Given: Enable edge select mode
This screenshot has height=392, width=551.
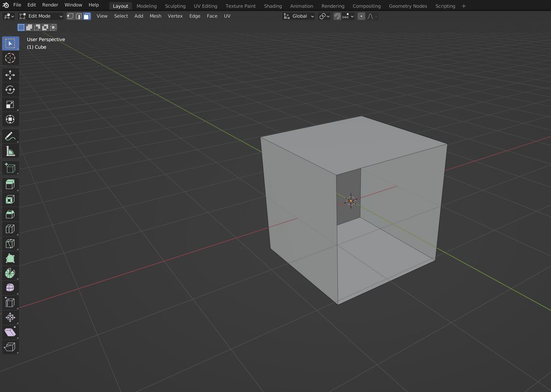Looking at the screenshot, I should coord(79,16).
